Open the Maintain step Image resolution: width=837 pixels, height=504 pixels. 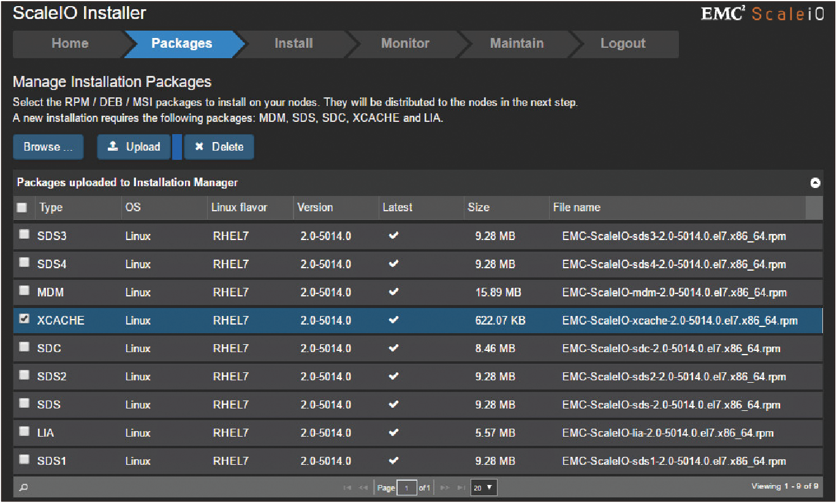pos(517,43)
